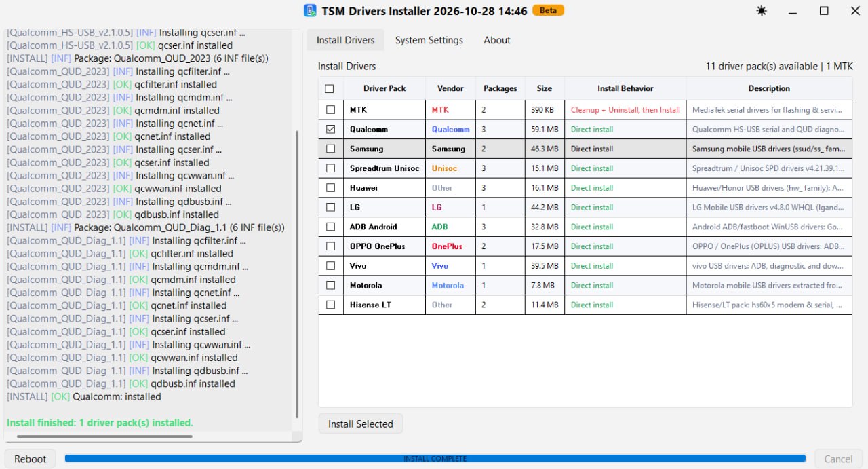Go to the About tab
Screen dimensions: 868x469
(497, 40)
